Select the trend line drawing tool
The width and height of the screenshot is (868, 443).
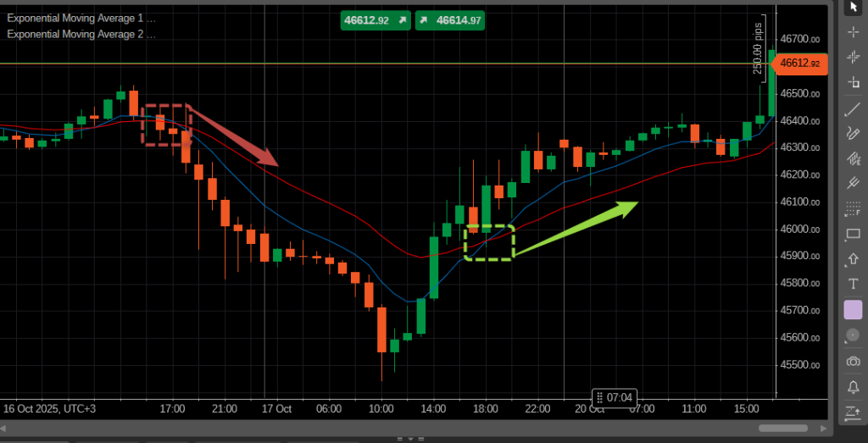tap(853, 108)
